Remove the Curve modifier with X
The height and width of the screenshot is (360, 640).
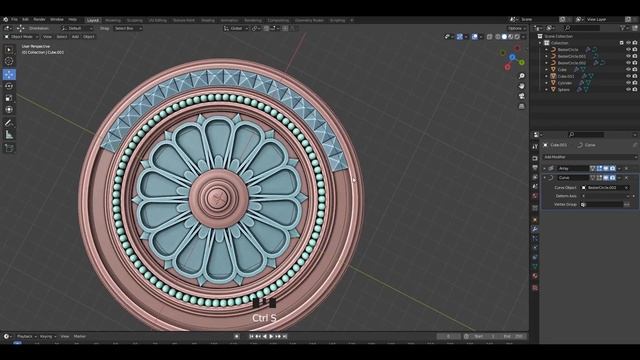pos(627,178)
